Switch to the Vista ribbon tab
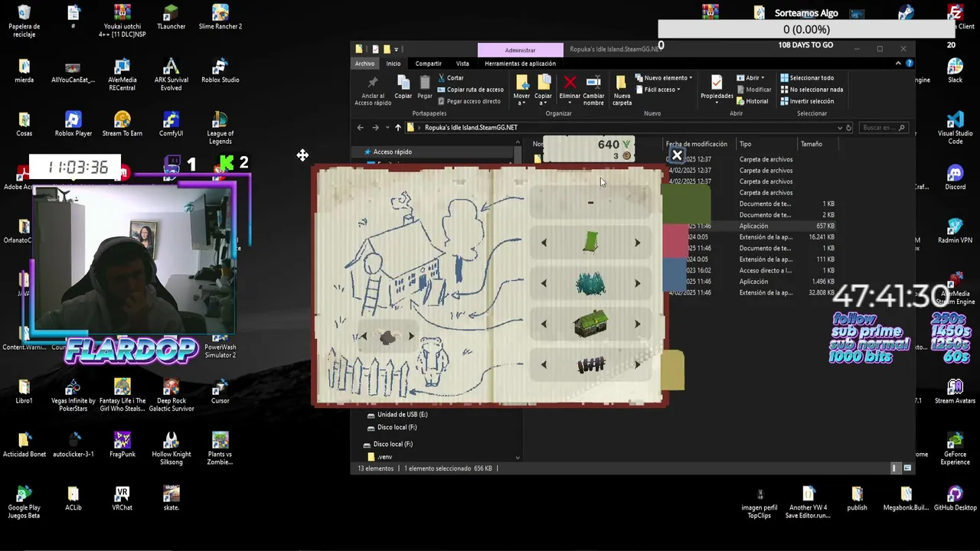Viewport: 980px width, 551px height. [462, 64]
